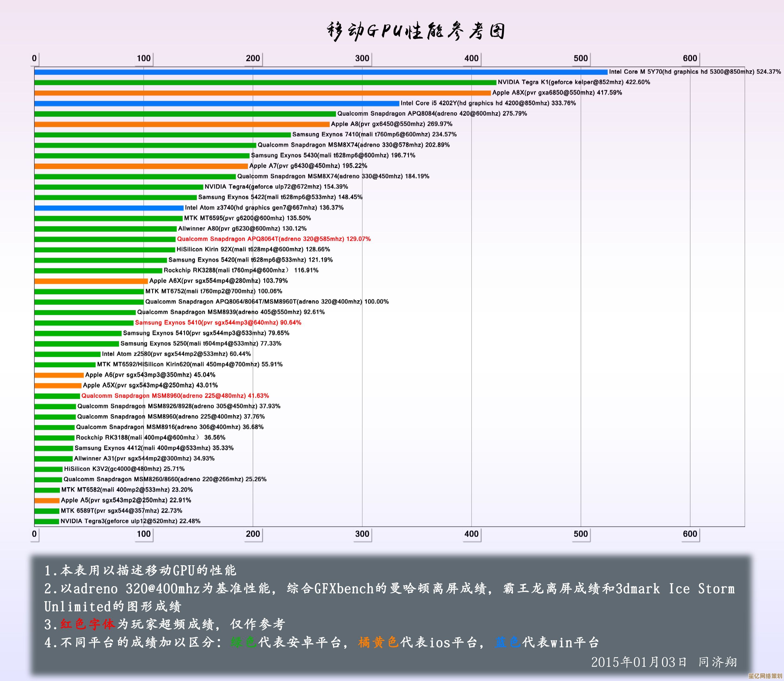Select Samsung Exynos 7410 234.57% label
The image size is (784, 681).
coord(374,135)
